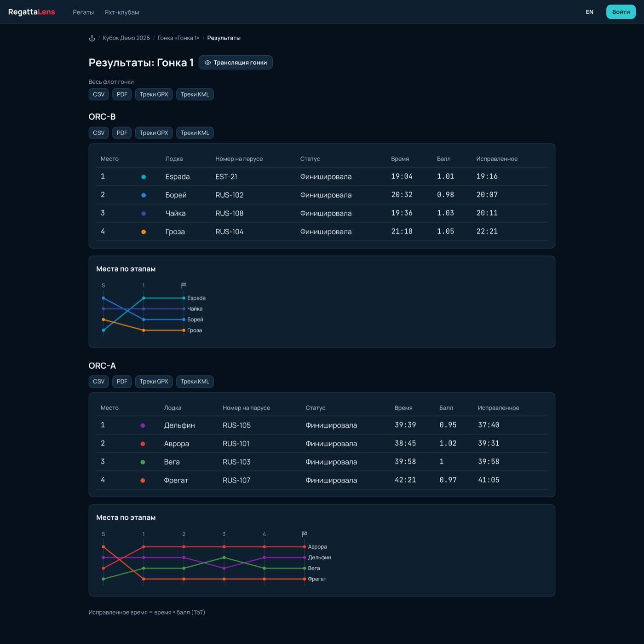The height and width of the screenshot is (644, 644).
Task: Select the Борей boat row name
Action: [x=176, y=195]
